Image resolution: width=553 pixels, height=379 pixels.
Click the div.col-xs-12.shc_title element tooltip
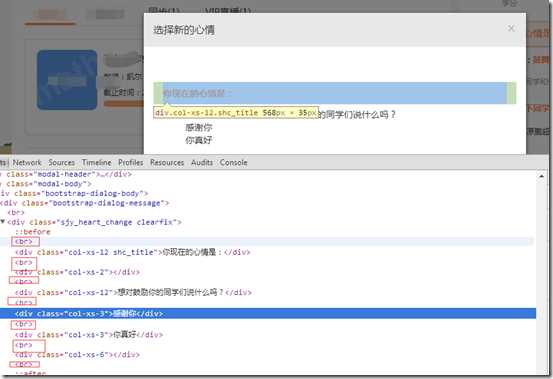click(x=236, y=112)
